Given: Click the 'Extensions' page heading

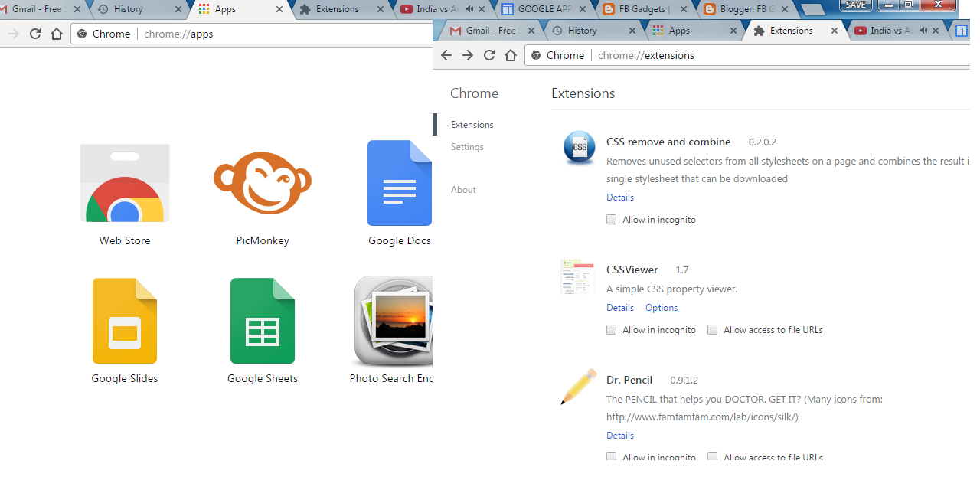Looking at the screenshot, I should (583, 93).
